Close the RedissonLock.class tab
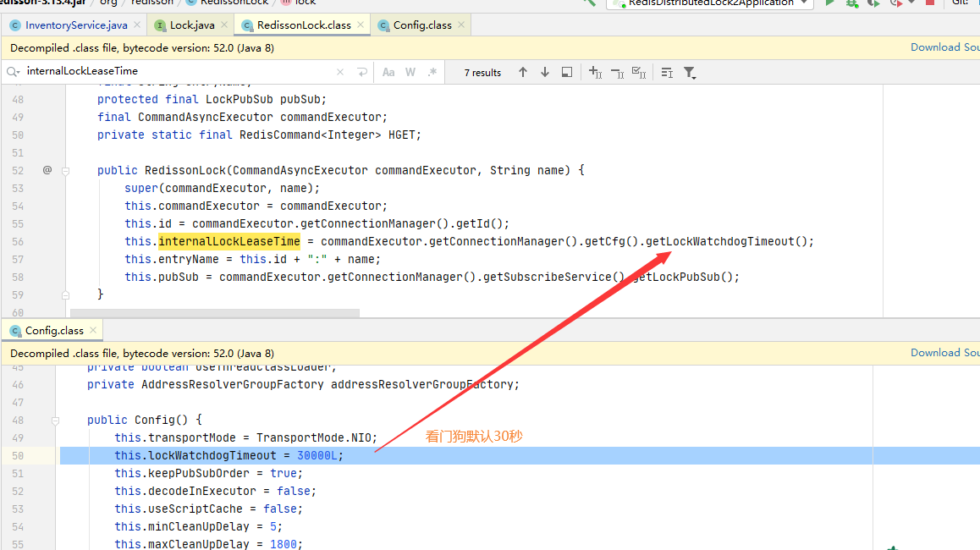 (361, 25)
